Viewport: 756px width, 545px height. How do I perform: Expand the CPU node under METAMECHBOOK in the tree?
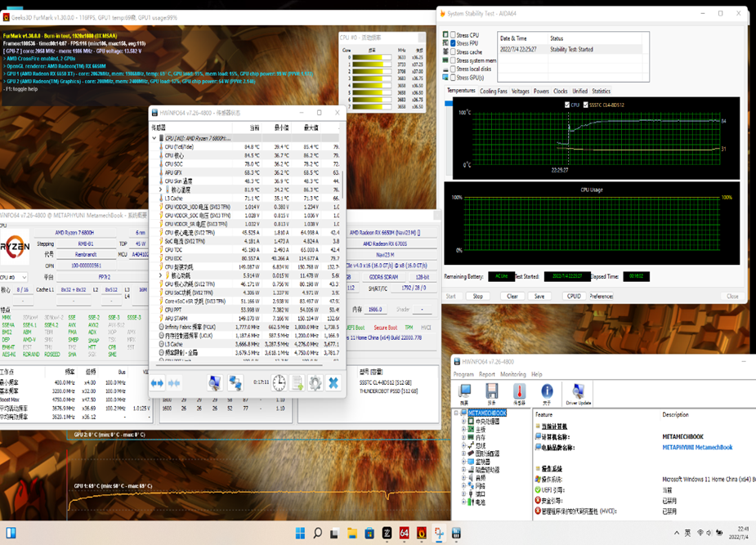[x=464, y=421]
